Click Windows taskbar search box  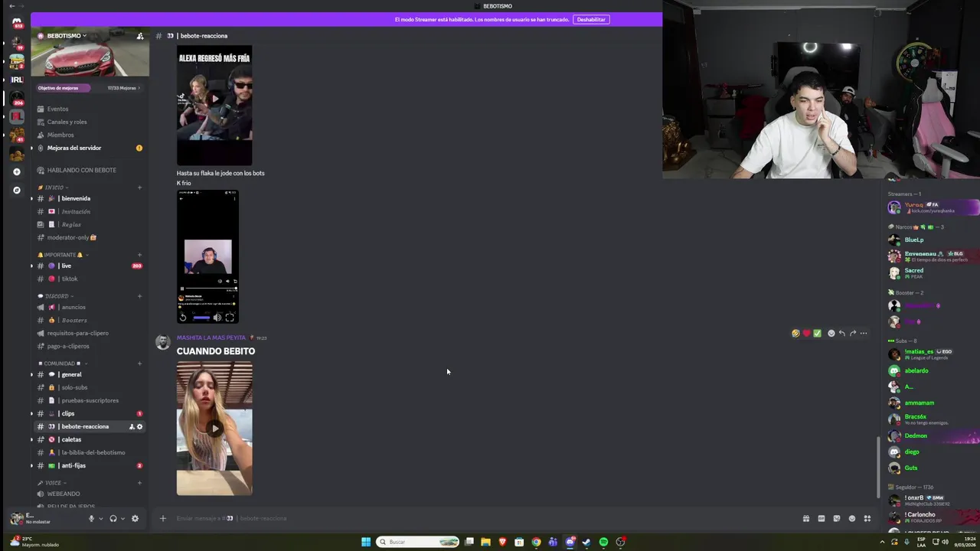click(x=417, y=542)
